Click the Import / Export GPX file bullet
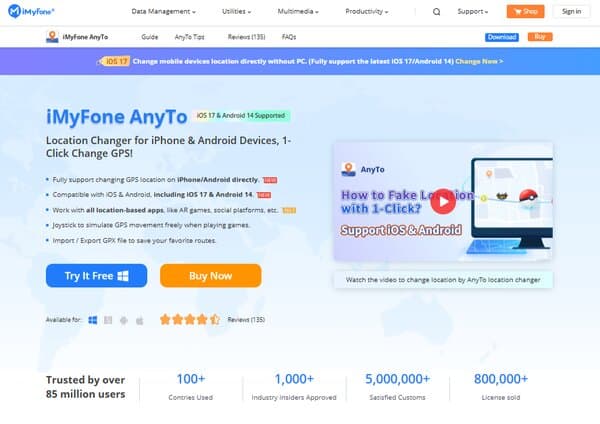Screen dimensions: 600x424 134,240
